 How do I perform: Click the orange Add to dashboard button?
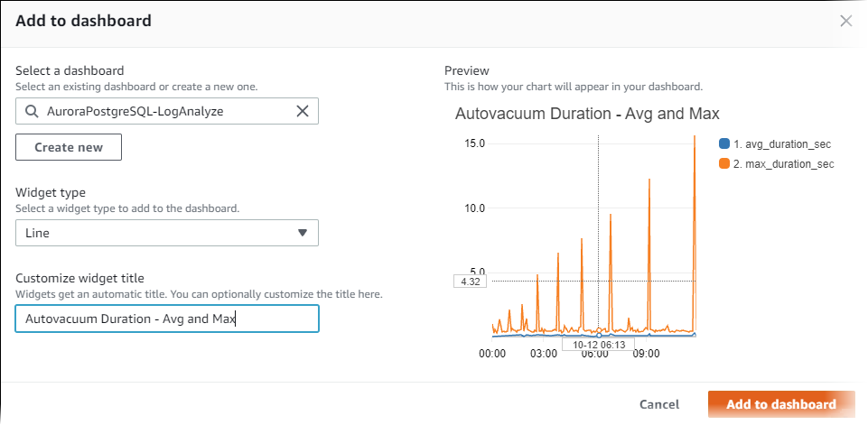(781, 404)
